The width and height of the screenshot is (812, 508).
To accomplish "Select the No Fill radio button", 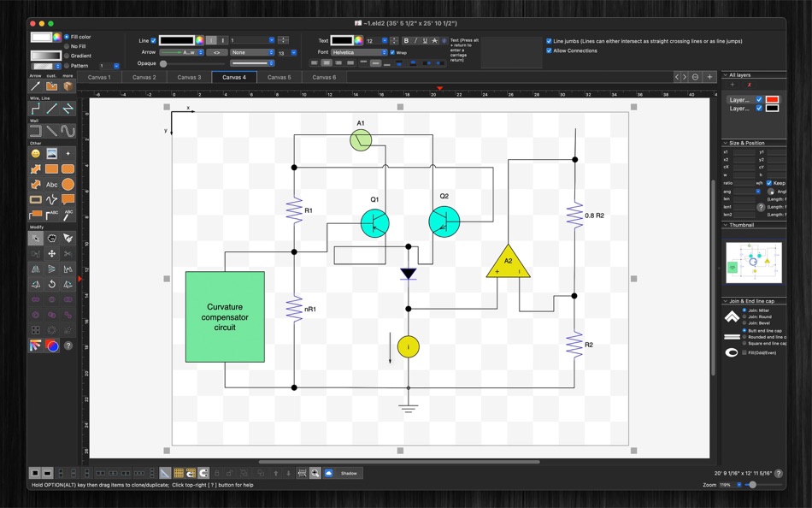I will click(67, 46).
